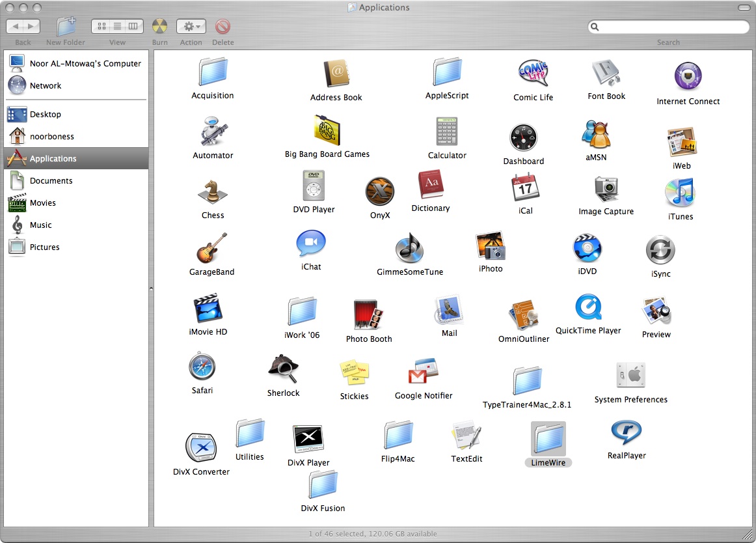Select the iCal calendar icon
Viewport: 756px width, 543px height.
[525, 188]
